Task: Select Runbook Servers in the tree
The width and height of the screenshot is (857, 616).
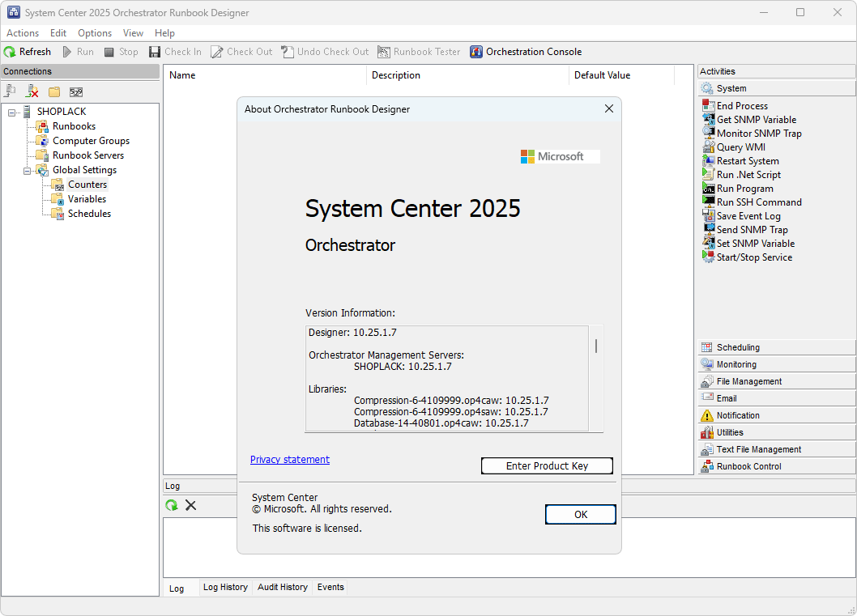Action: (88, 155)
